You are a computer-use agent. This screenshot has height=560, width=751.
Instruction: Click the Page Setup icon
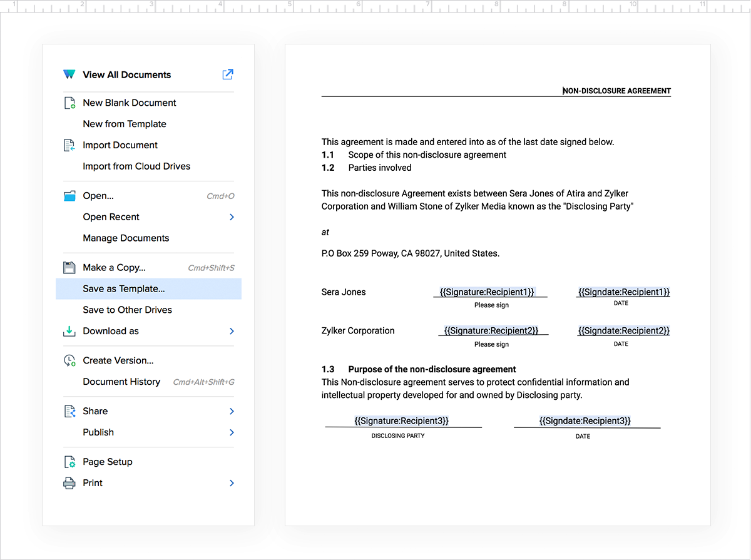[69, 462]
